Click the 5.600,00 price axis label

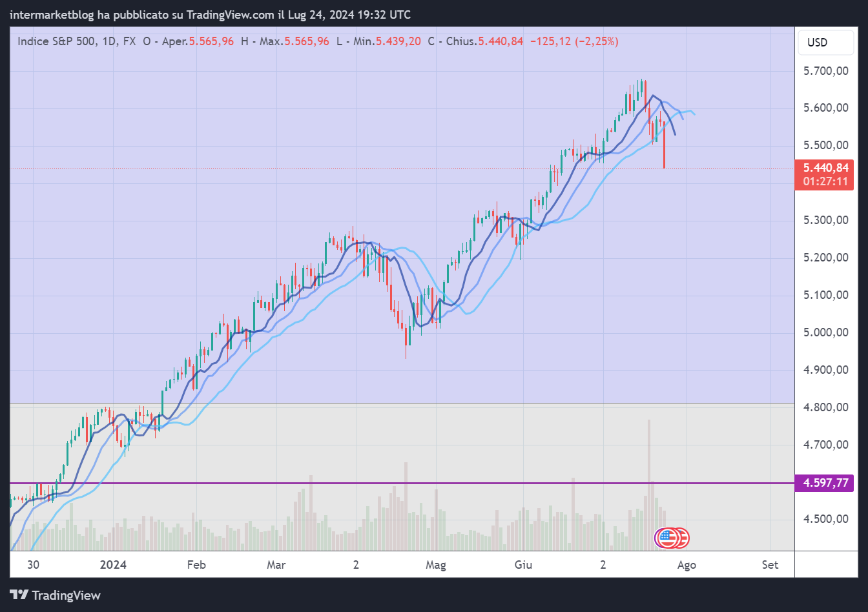pos(825,108)
